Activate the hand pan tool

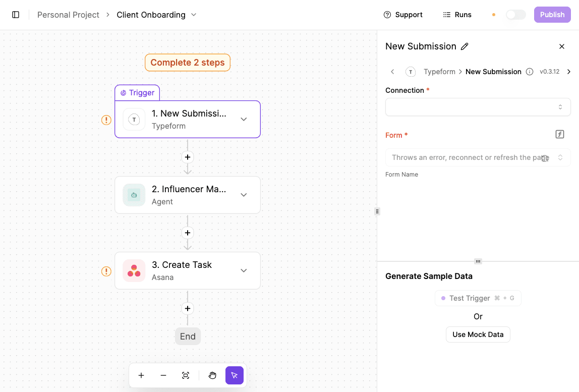[212, 375]
